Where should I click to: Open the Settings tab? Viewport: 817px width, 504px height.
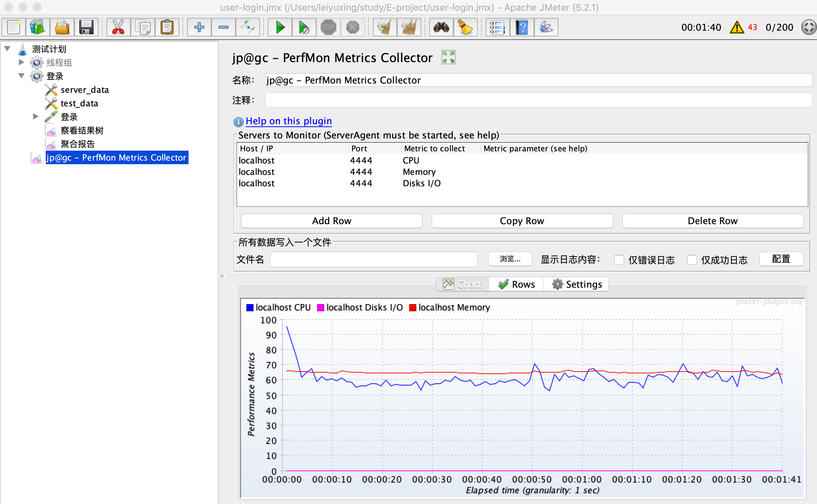(x=576, y=284)
